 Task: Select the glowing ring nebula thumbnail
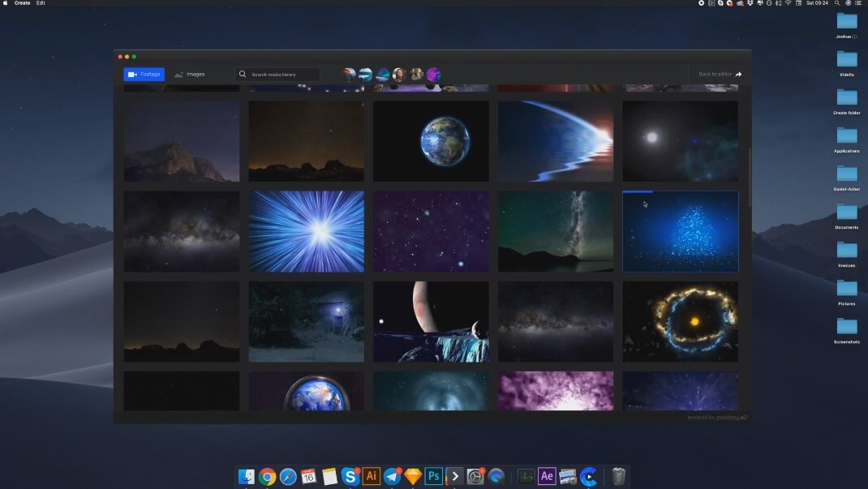pos(681,321)
